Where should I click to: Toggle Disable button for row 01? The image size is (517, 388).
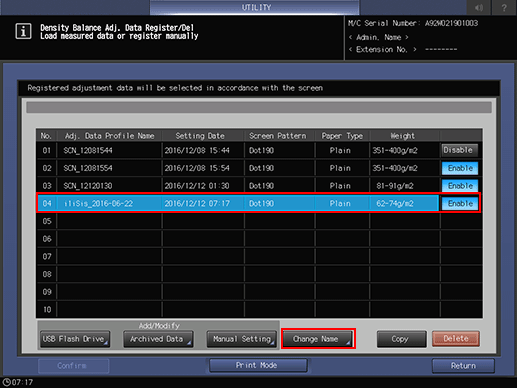point(460,150)
